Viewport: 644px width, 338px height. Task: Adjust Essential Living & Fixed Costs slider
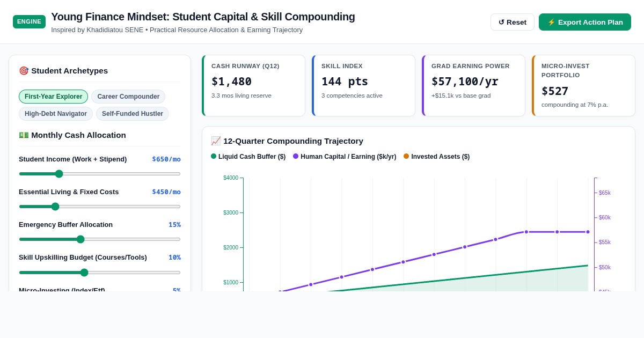[100, 207]
